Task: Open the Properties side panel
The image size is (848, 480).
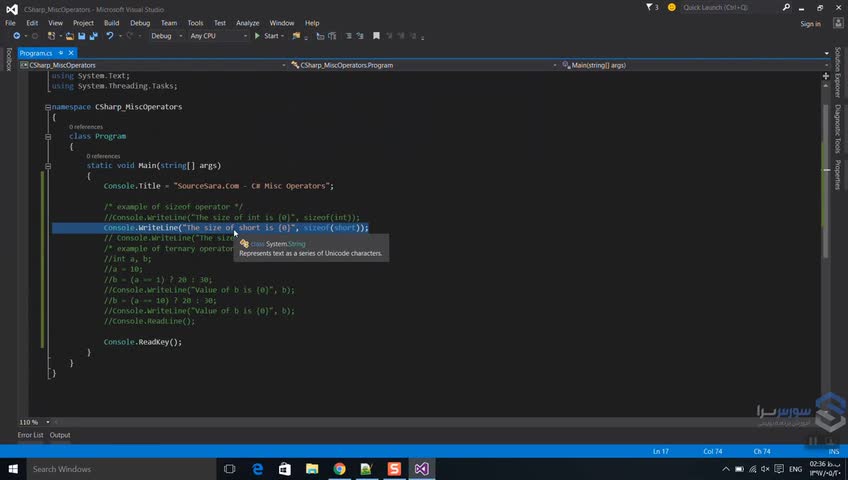Action: (837, 175)
